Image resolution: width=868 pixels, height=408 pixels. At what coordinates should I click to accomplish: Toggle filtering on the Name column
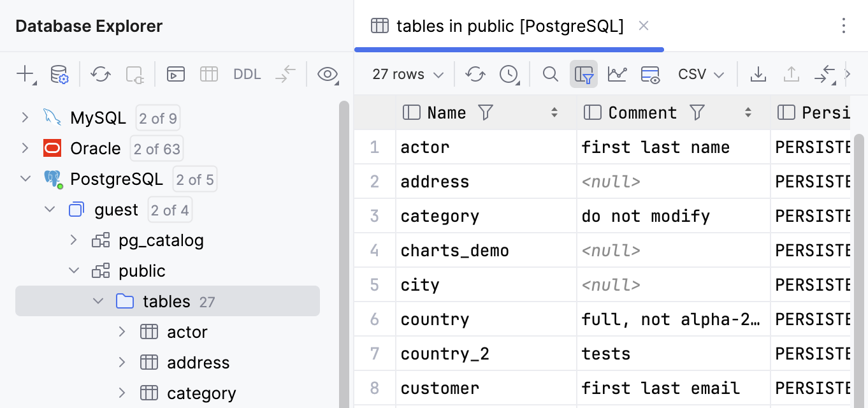485,112
